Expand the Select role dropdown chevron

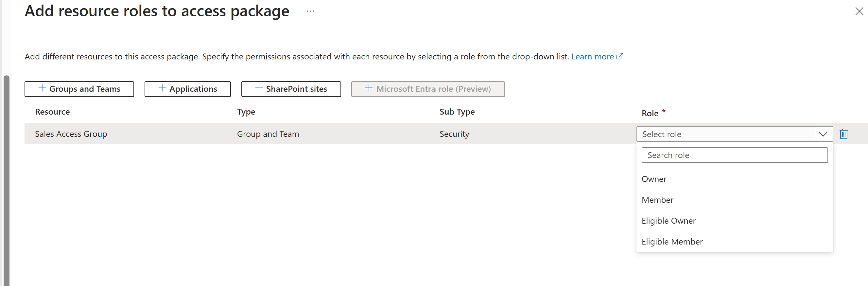click(823, 134)
